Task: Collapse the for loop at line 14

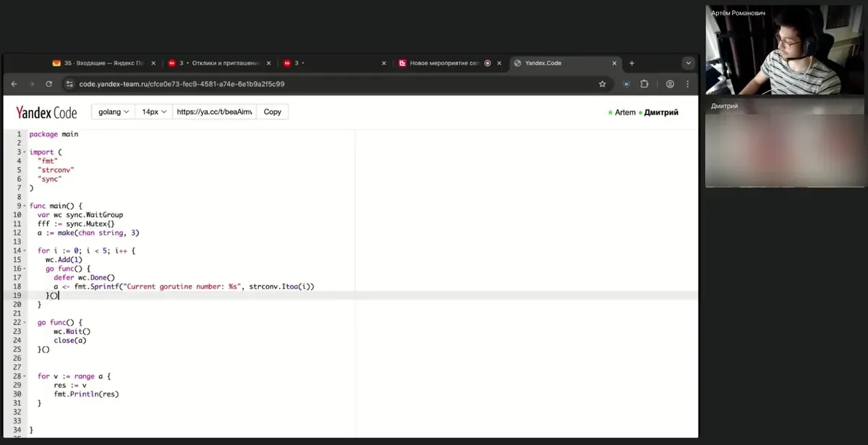Action: click(x=25, y=250)
